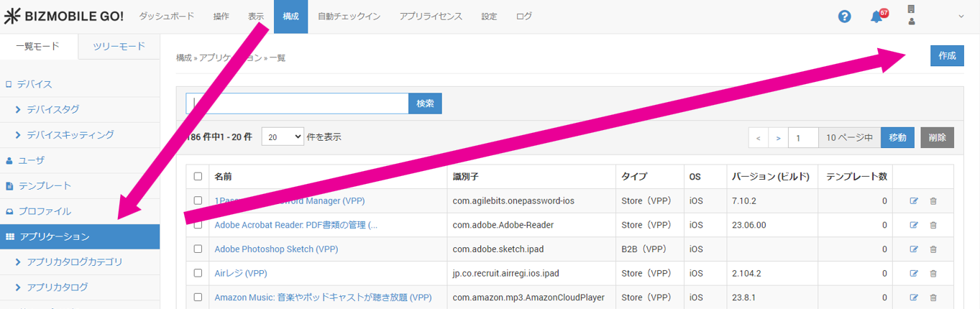Check the Adobe Photoshop Sketch row checkbox
The height and width of the screenshot is (309, 980).
tap(198, 249)
